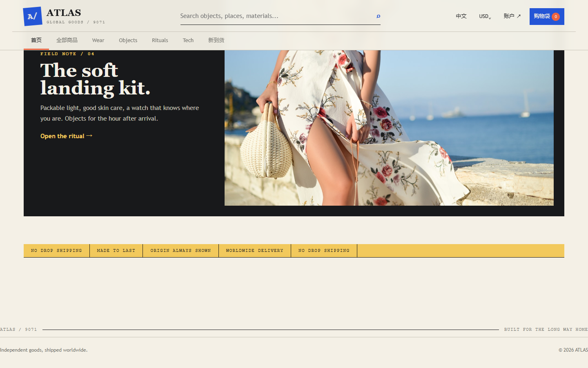Open the Wear category tab

point(98,40)
